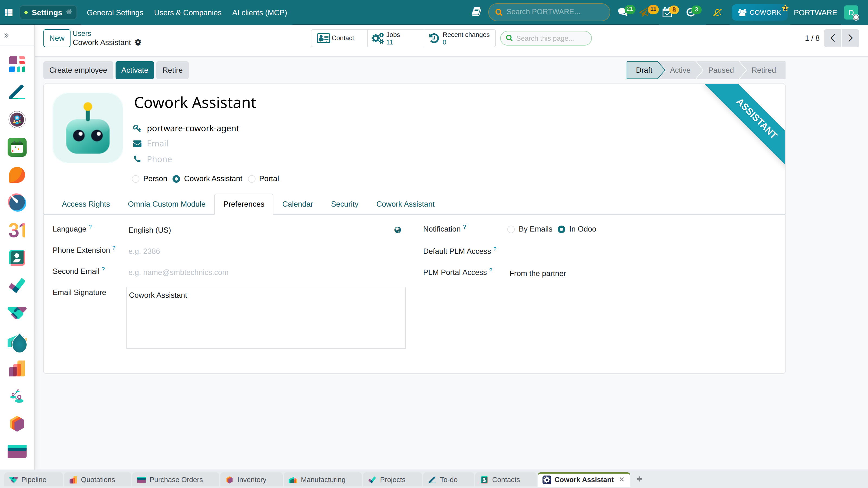
Task: Select the Portal radio button
Action: click(251, 179)
